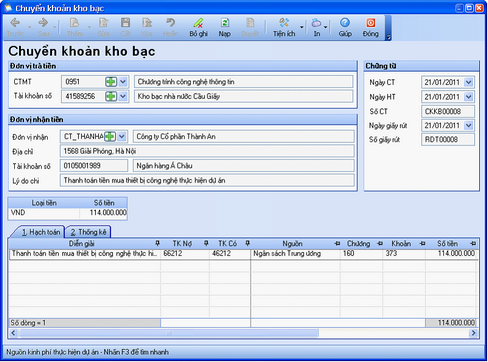Open the Tiện ích utilities icon
Image resolution: width=488 pixels, height=362 pixels.
(284, 23)
